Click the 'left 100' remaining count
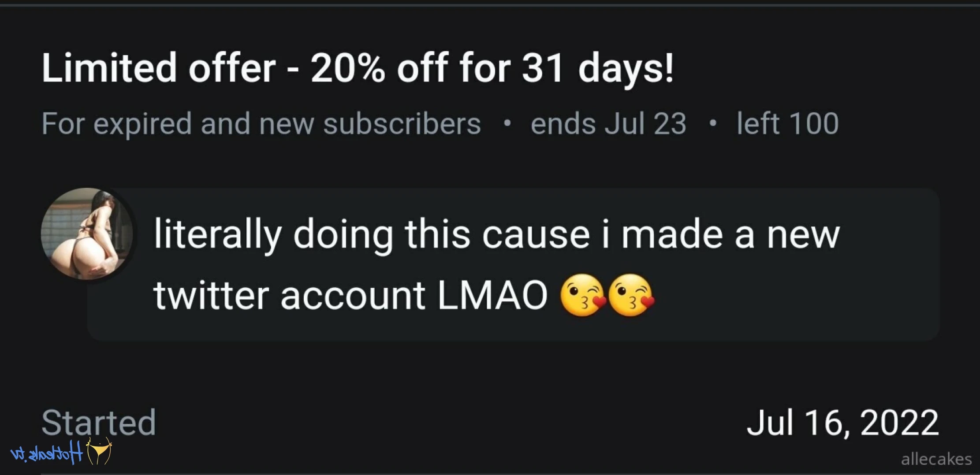 coord(788,123)
